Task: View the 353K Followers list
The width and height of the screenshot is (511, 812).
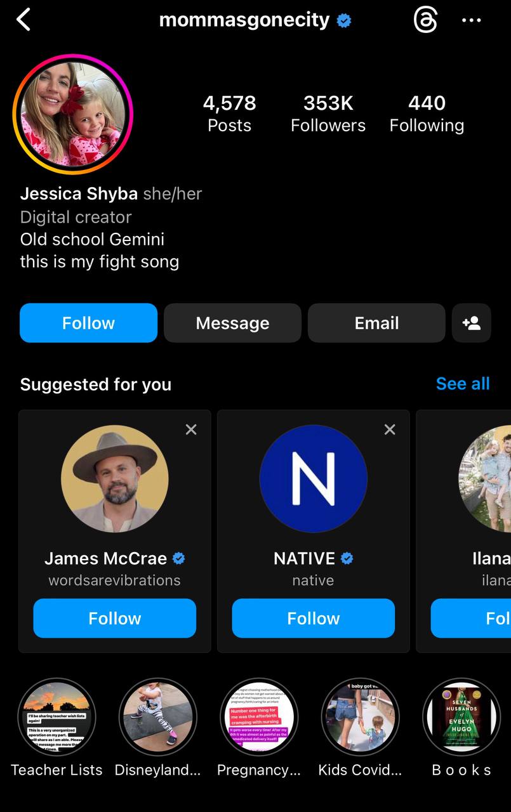Action: point(328,113)
